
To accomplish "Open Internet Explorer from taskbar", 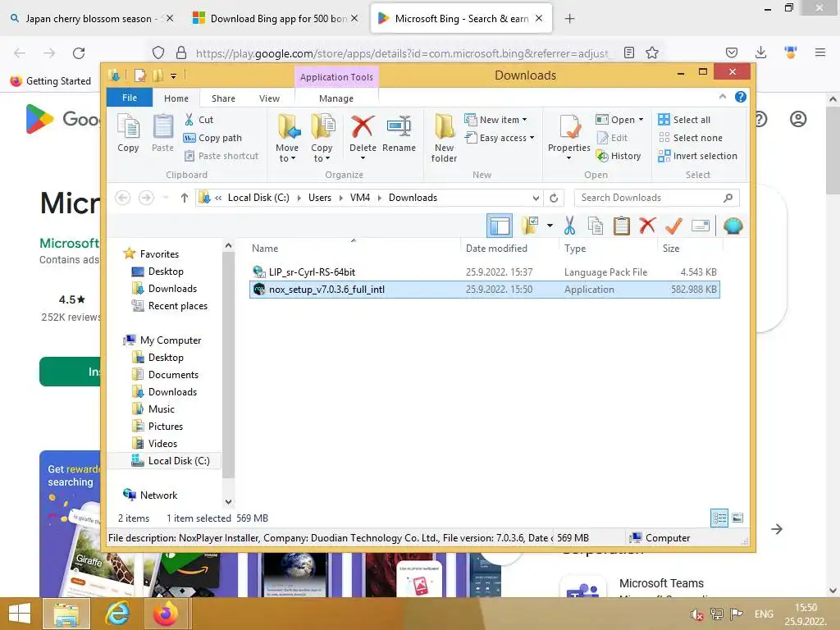I will (x=116, y=614).
